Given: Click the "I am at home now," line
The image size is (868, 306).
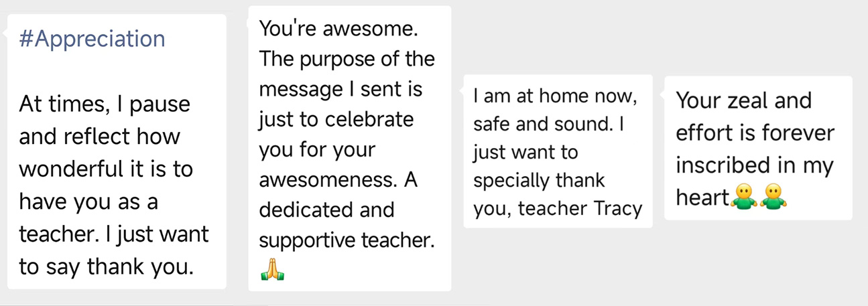Looking at the screenshot, I should (554, 96).
